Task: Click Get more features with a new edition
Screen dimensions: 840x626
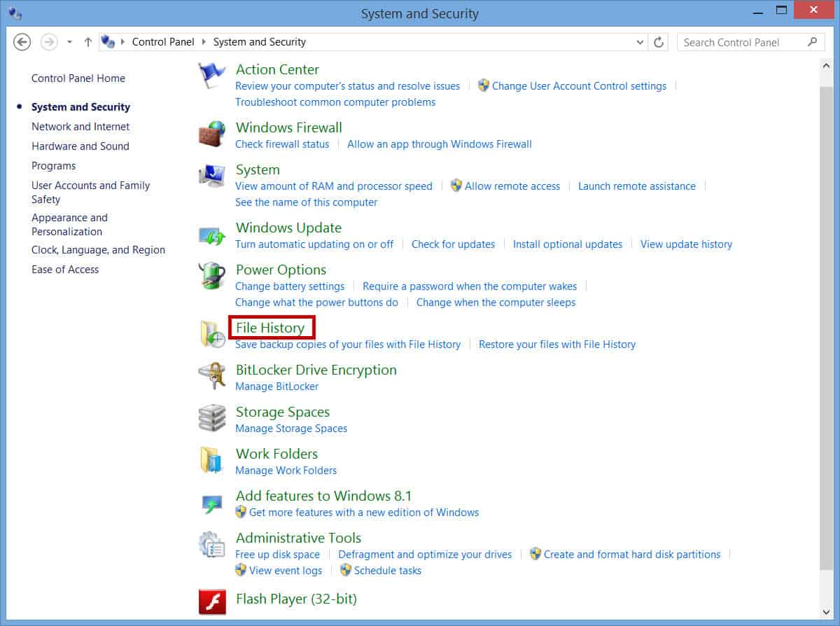Action: (364, 513)
